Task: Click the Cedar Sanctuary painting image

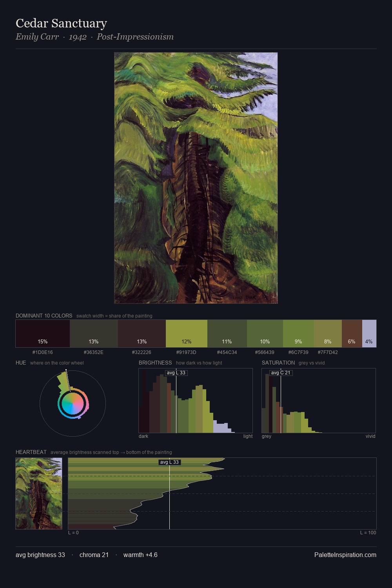Action: click(196, 178)
